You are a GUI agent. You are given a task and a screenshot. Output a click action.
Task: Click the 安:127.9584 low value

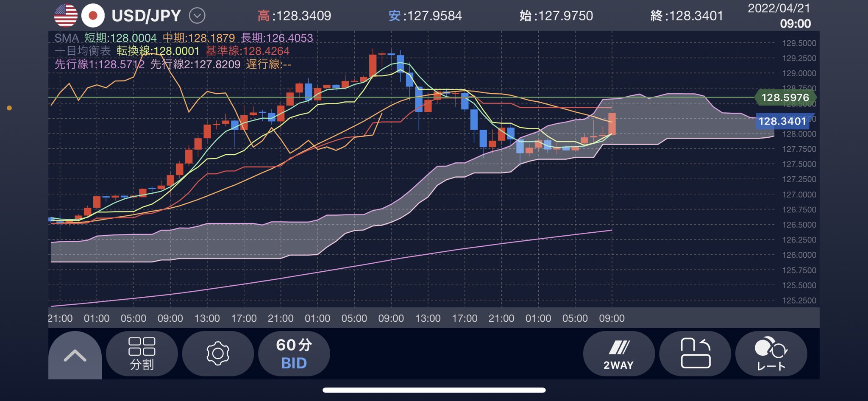pos(425,16)
